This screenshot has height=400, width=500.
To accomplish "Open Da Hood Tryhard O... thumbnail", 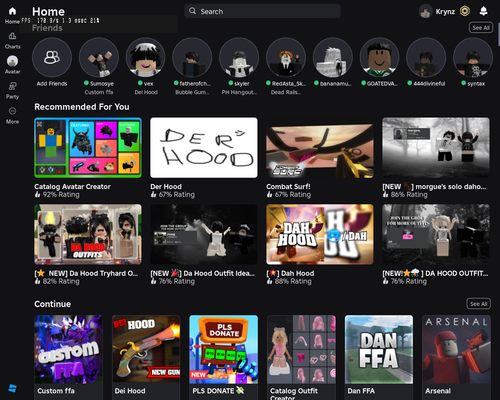I will tap(88, 234).
